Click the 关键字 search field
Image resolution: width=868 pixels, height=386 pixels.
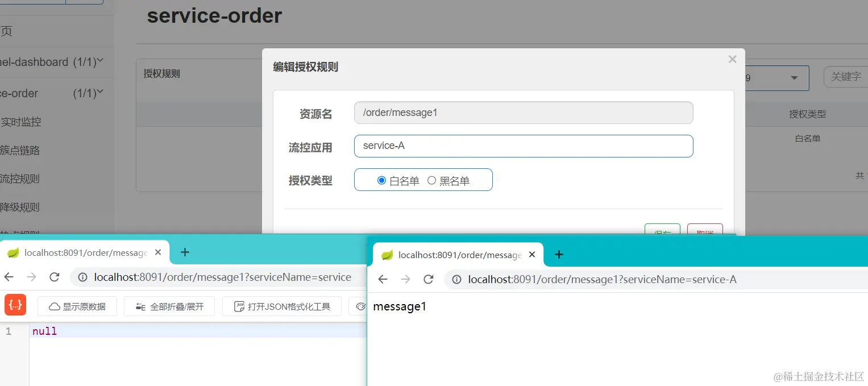[x=846, y=76]
